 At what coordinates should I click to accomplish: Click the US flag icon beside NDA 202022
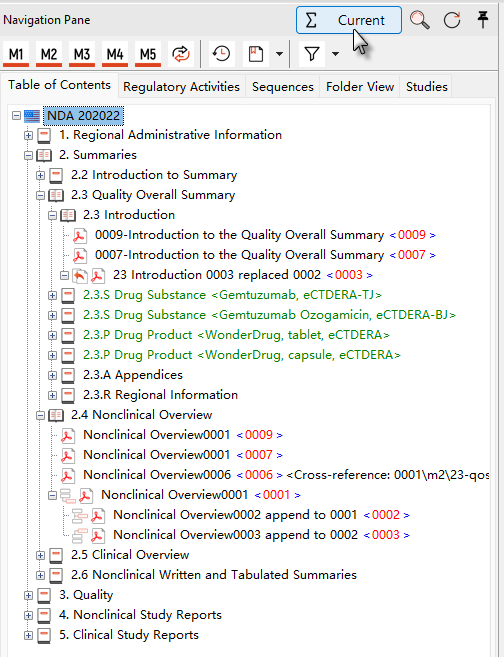[32, 116]
